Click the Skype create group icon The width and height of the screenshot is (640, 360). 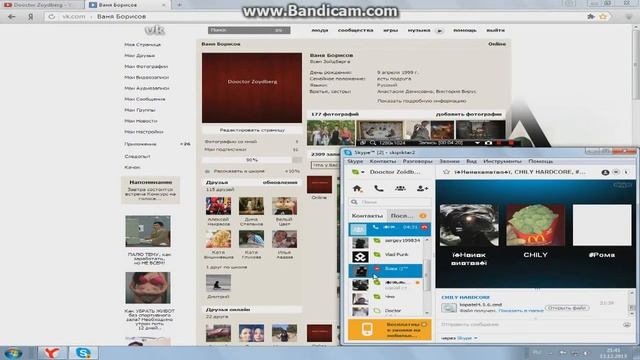[400, 189]
